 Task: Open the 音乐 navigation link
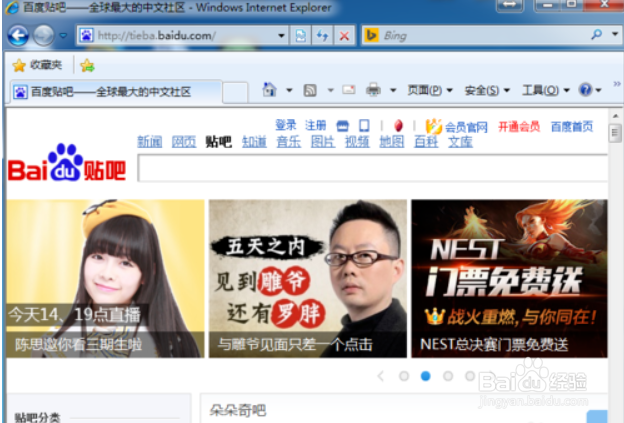[x=289, y=142]
